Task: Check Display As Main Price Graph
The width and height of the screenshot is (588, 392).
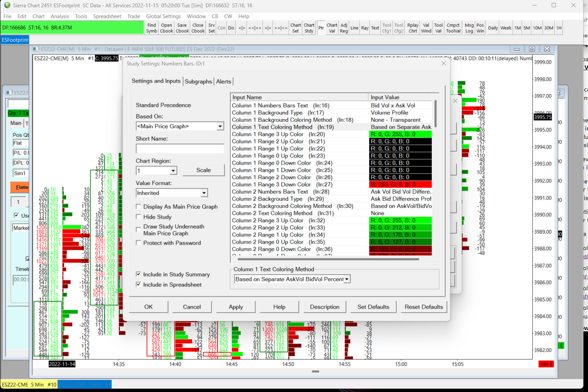Action: click(x=139, y=206)
